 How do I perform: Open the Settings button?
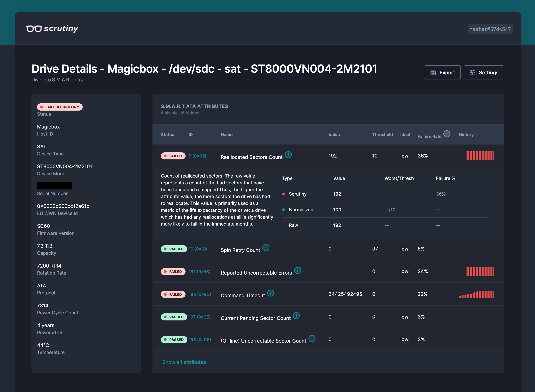coord(484,72)
